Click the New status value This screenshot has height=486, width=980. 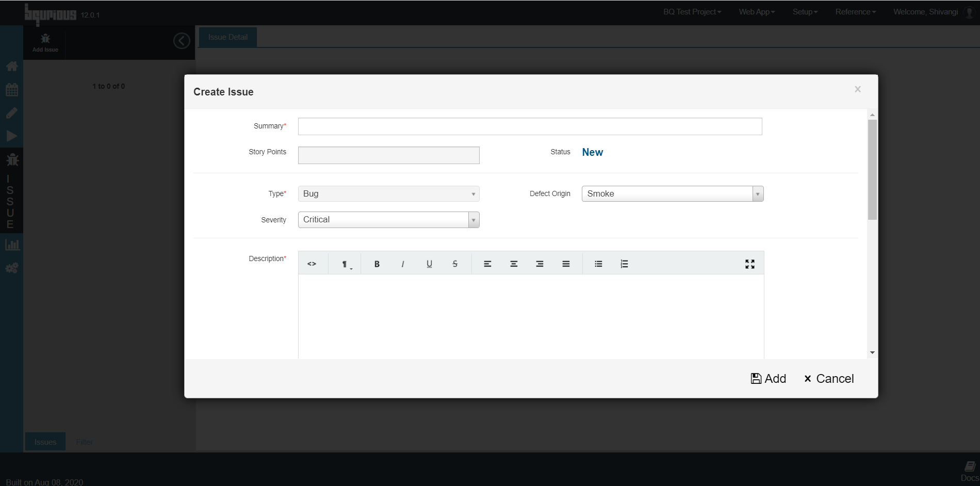(x=593, y=152)
